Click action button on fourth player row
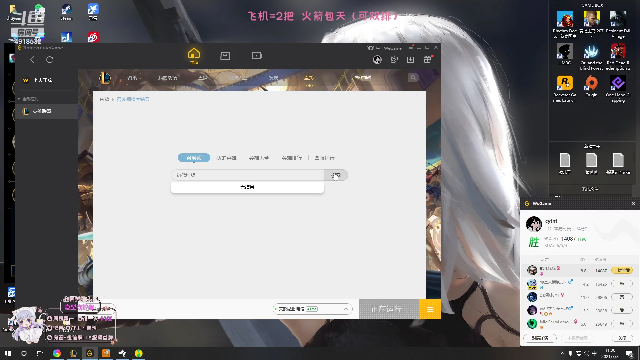Viewport: 640px width, 360px height. [622, 310]
